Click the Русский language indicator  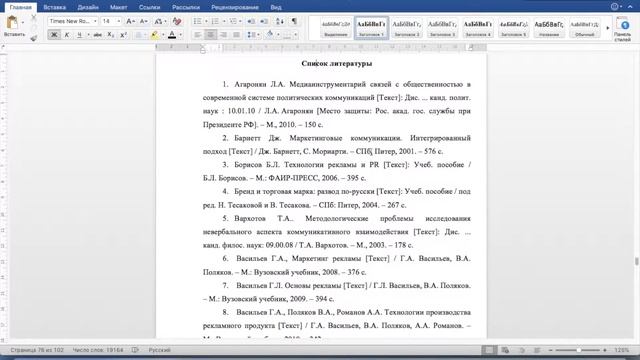(x=160, y=350)
